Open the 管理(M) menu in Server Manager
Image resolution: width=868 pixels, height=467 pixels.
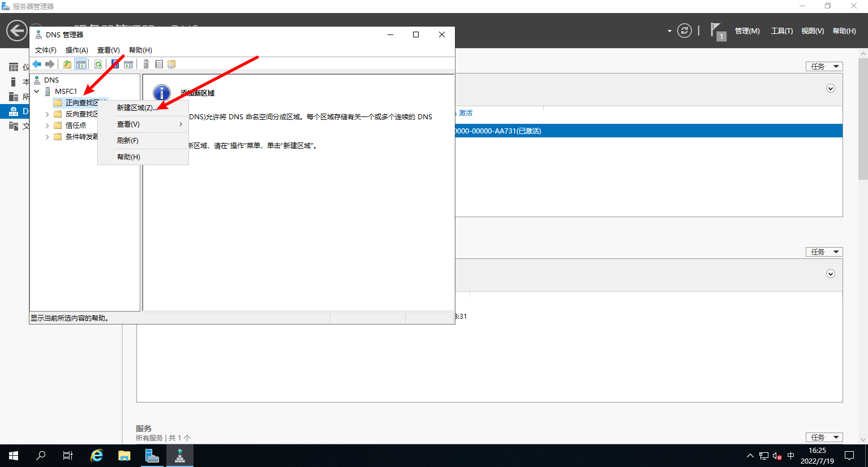(747, 31)
